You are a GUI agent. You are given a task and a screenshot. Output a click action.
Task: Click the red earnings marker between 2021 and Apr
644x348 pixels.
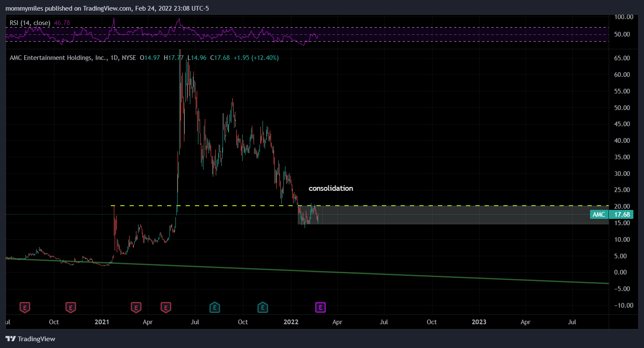pos(136,307)
